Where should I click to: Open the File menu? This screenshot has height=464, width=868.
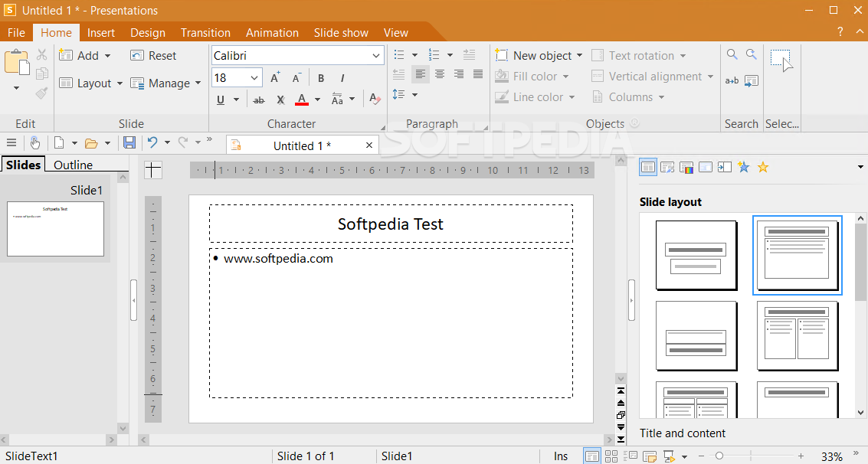click(16, 33)
